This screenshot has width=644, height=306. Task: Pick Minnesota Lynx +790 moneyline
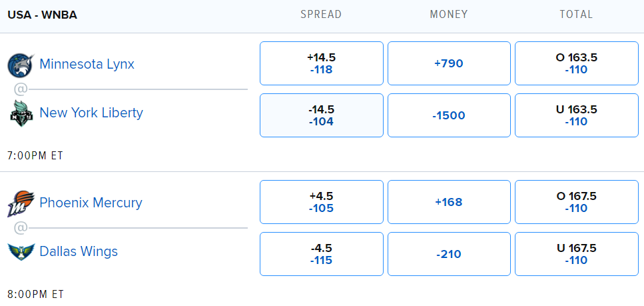[x=449, y=63]
